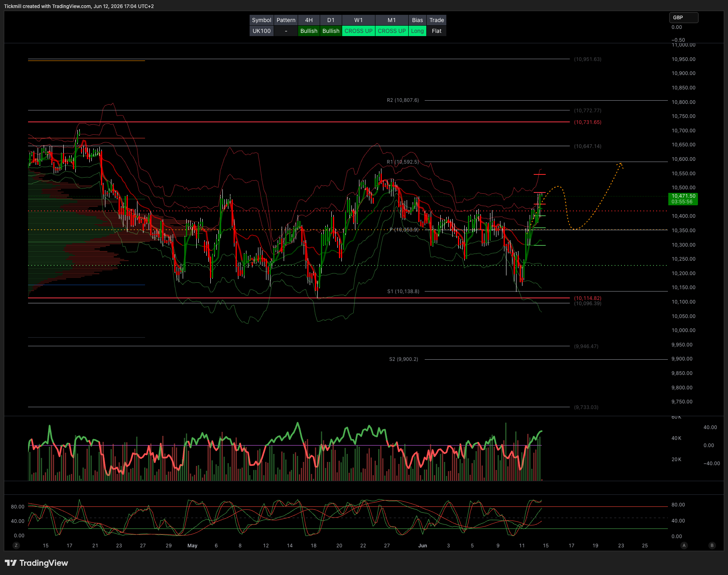Click the green current price label 10,471.50
The height and width of the screenshot is (575, 728).
[x=684, y=196]
